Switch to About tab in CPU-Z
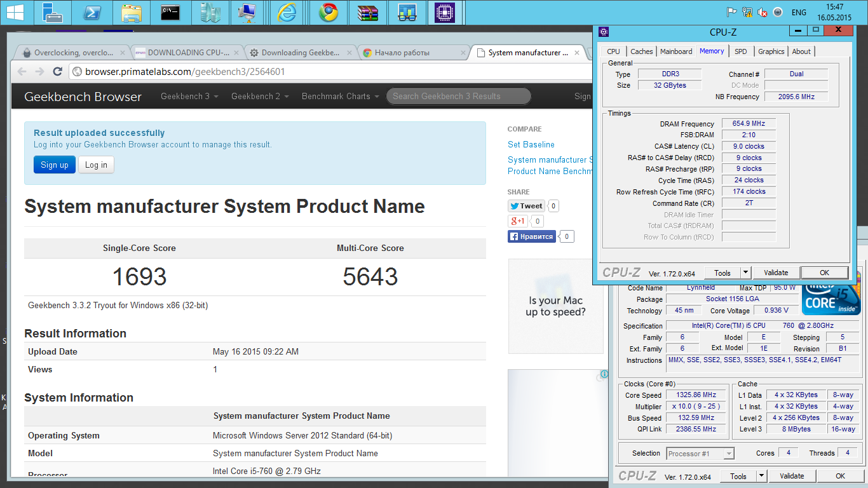This screenshot has height=488, width=868. pyautogui.click(x=801, y=51)
